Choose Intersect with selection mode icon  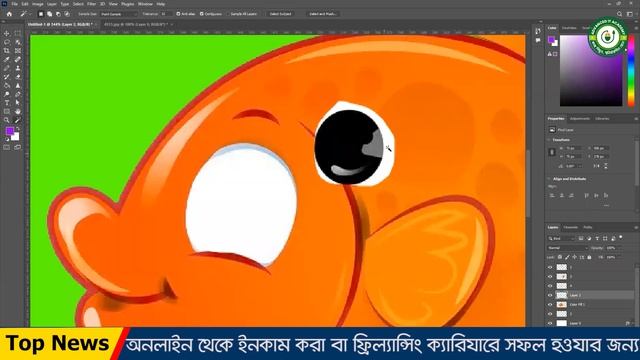click(x=67, y=14)
